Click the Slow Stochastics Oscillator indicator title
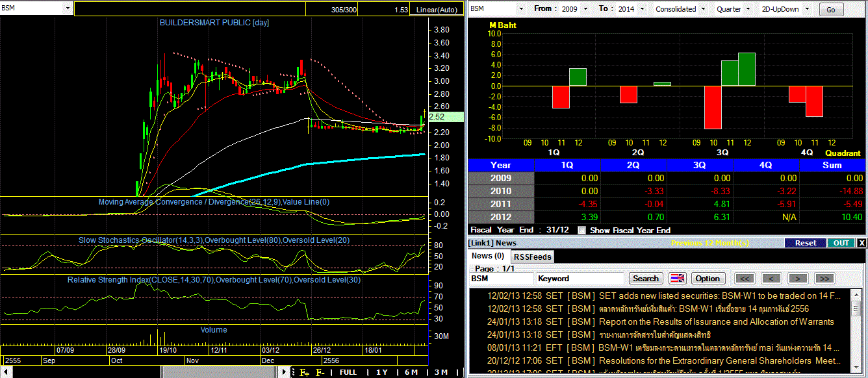Viewport: 868px width, 378px height. (214, 240)
